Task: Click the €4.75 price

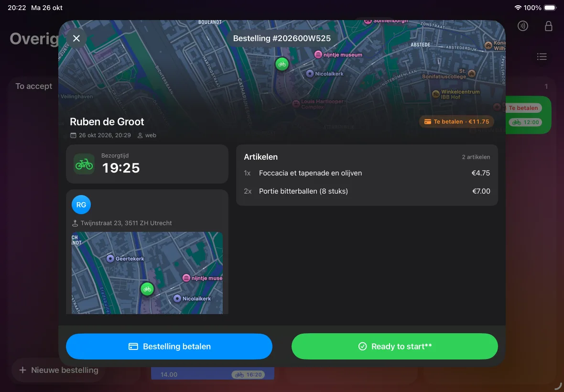Action: pyautogui.click(x=480, y=173)
